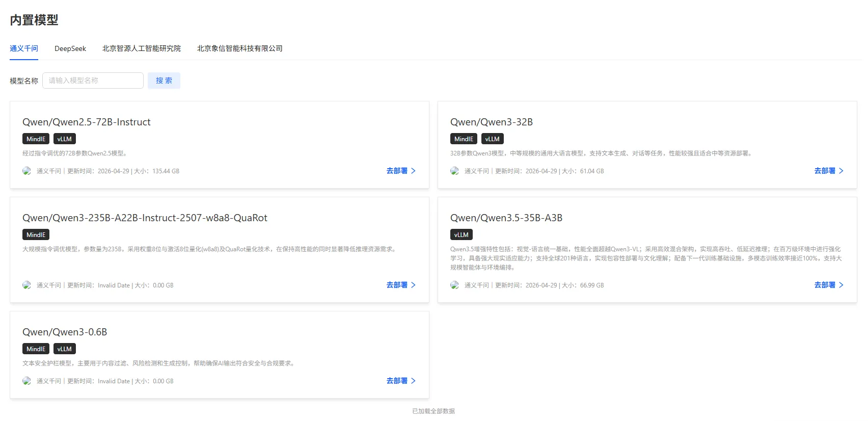Click the MindIE tag on Qwen3-0.6B
The image size is (868, 421).
(x=36, y=349)
